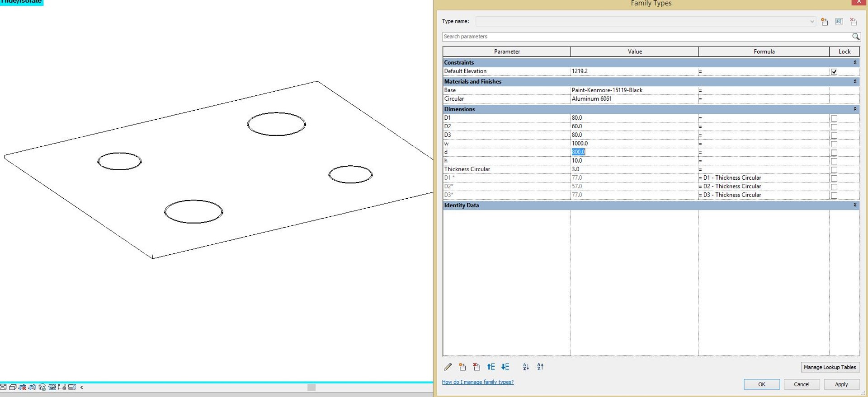Expand the Identity Data group
The image size is (868, 397).
[x=855, y=205]
